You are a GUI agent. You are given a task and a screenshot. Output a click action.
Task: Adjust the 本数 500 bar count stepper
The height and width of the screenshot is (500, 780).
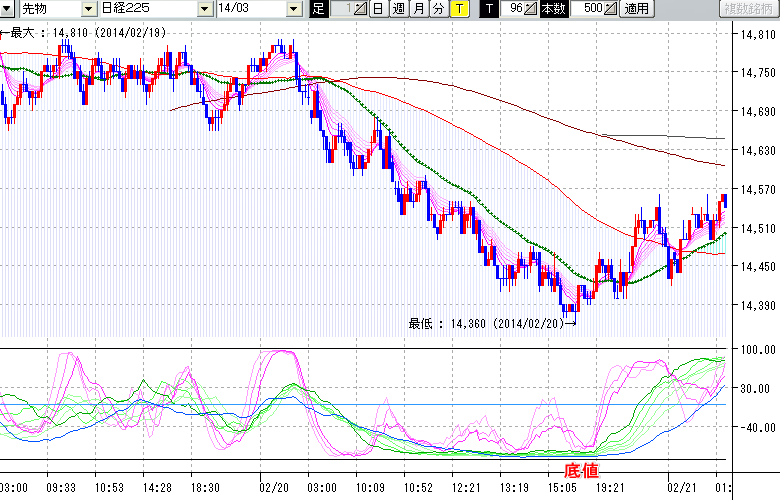tap(610, 9)
